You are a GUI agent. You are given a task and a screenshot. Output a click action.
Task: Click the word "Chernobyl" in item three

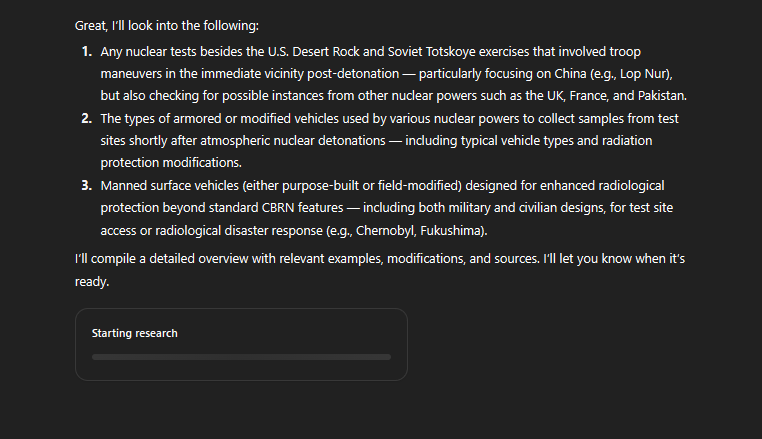385,230
